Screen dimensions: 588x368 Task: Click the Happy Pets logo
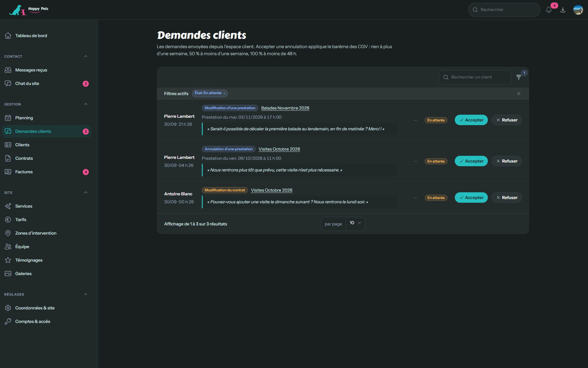(29, 10)
